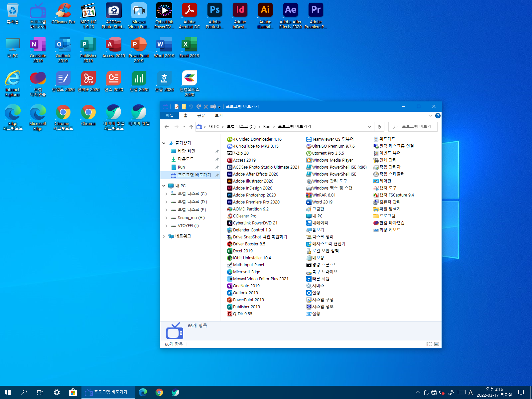
Task: Select CyberLink PowerDVD desktop icon
Action: coord(164,16)
